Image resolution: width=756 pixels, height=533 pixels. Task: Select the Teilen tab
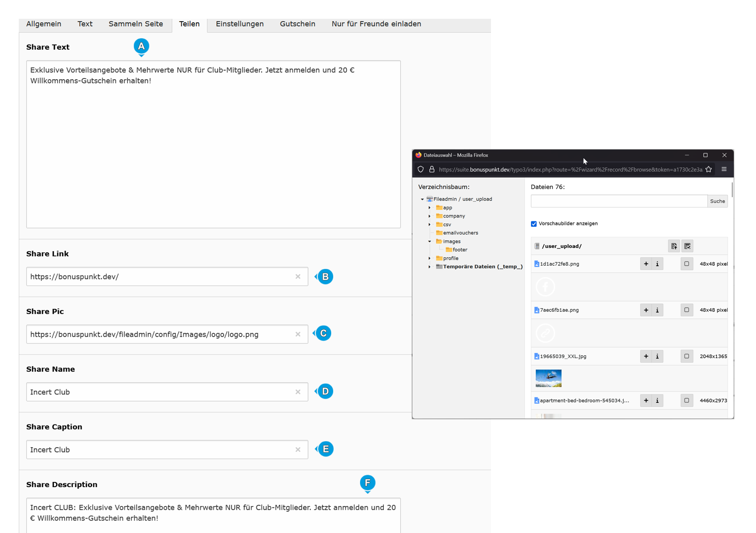pyautogui.click(x=189, y=24)
